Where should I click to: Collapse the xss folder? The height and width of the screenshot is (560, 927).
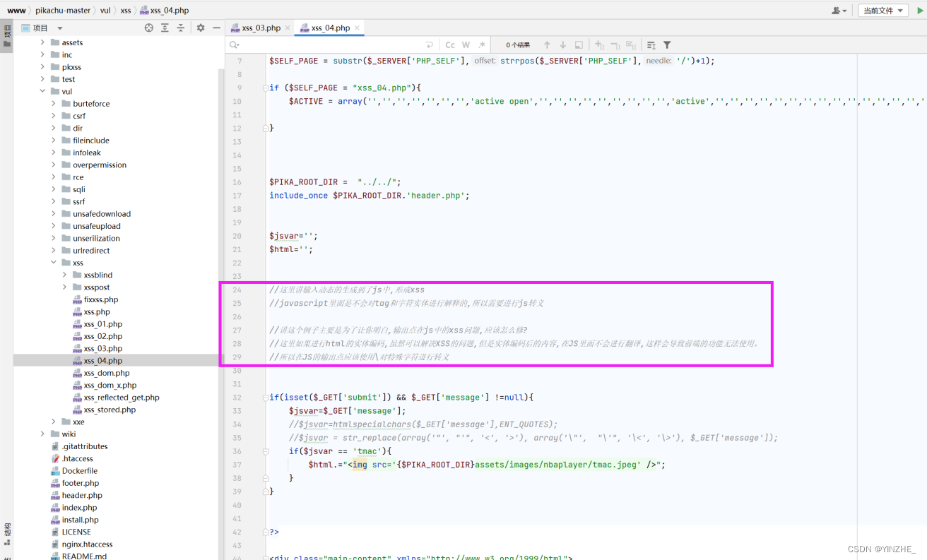(54, 263)
